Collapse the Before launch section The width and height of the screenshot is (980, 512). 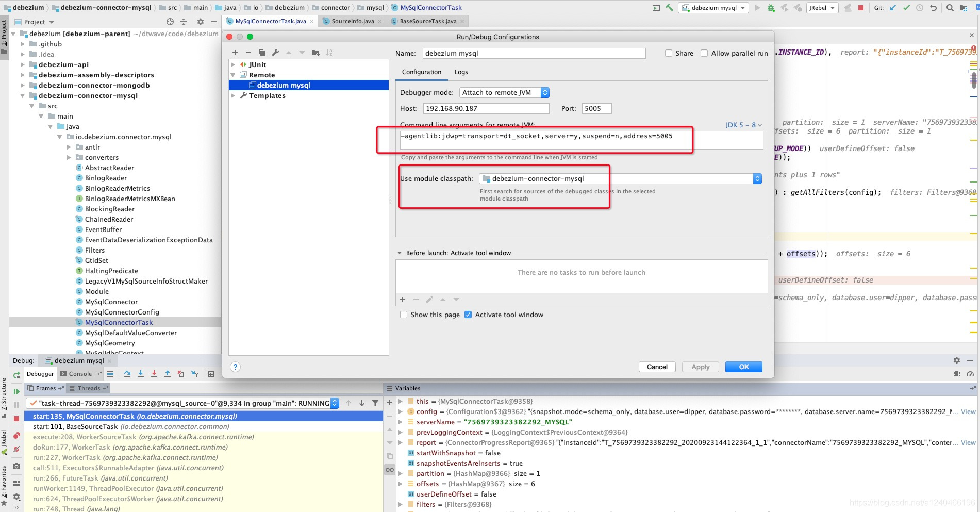tap(400, 253)
